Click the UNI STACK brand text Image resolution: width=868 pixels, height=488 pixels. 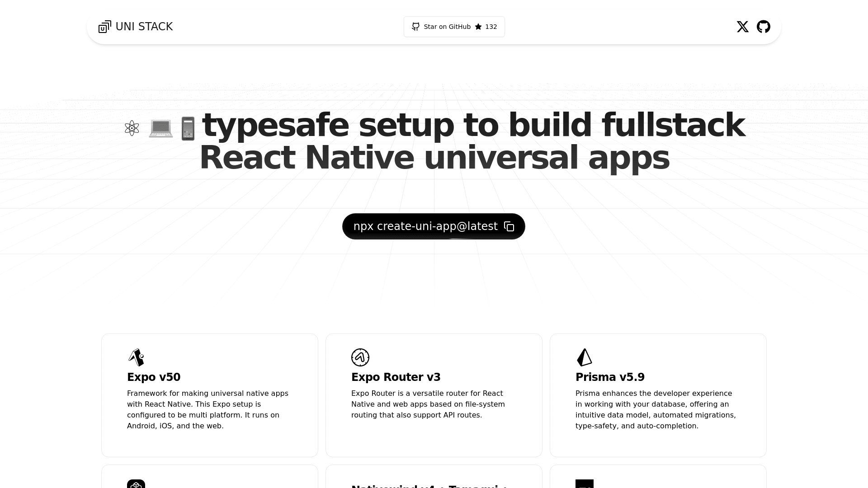(x=144, y=27)
